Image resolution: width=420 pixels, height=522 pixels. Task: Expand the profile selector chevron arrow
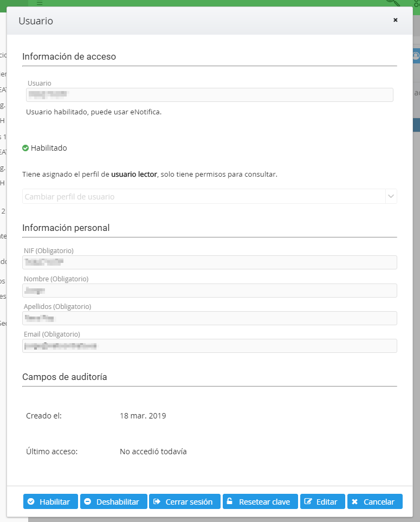(391, 197)
